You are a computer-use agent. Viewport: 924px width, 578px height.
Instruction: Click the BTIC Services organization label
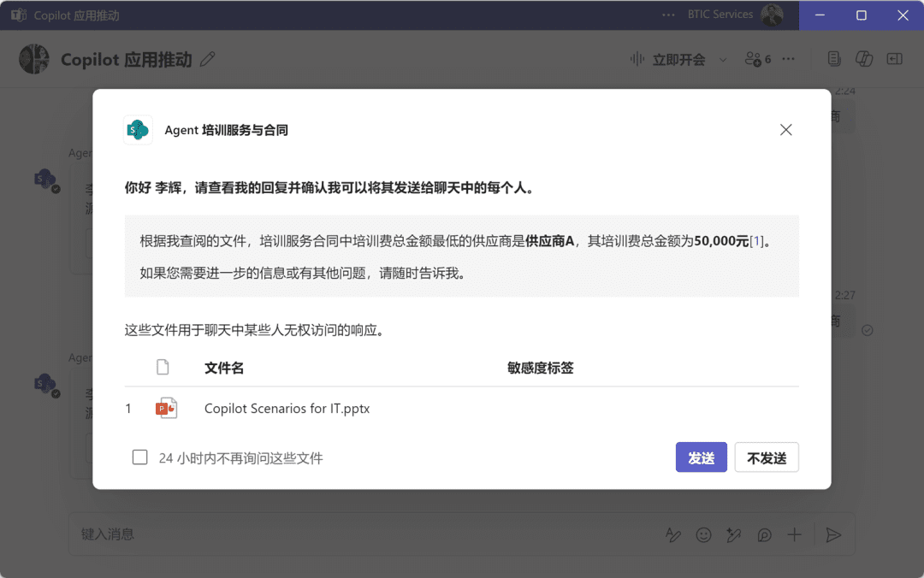pos(720,15)
